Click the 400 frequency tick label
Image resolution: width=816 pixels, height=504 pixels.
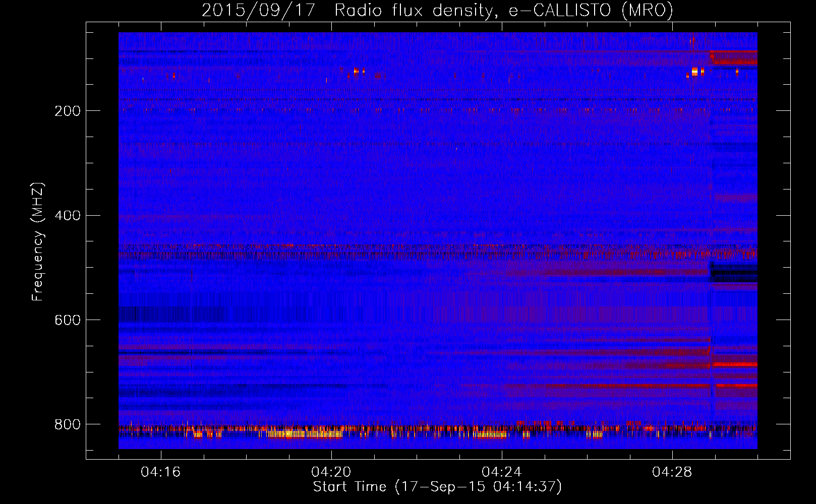pos(68,216)
